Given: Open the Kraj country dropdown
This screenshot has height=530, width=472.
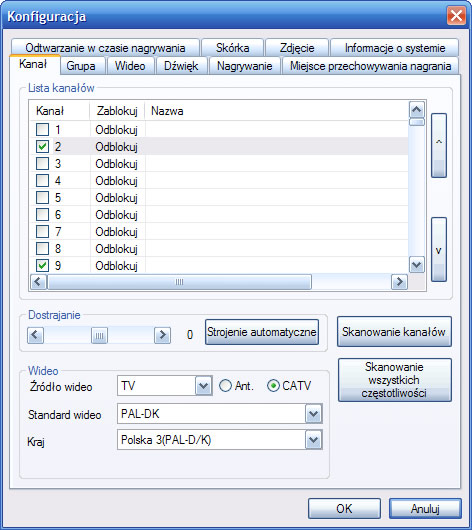Looking at the screenshot, I should (313, 440).
